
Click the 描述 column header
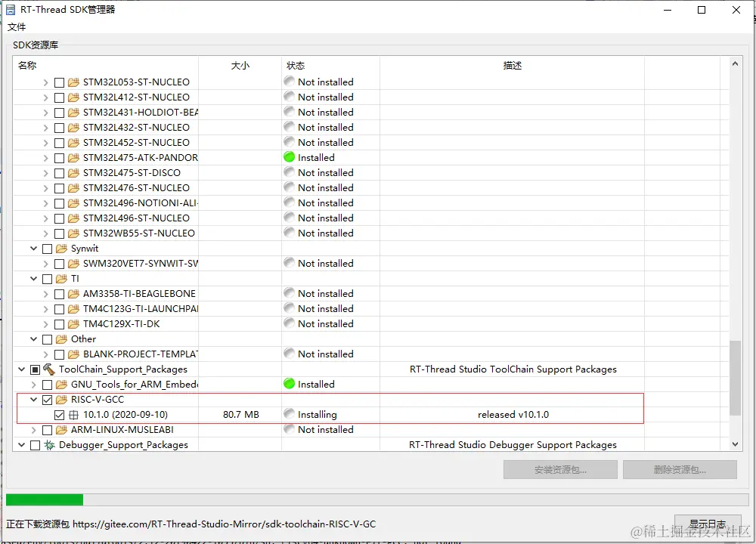(512, 66)
